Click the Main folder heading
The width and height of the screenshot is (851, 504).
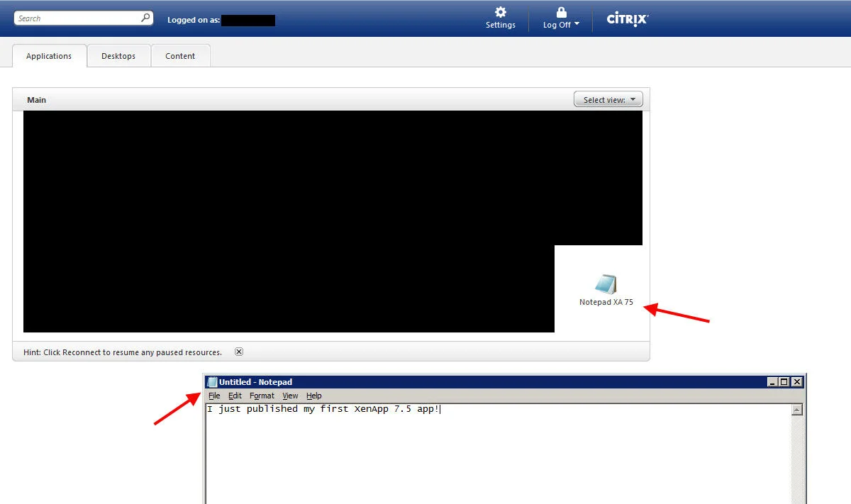pyautogui.click(x=37, y=100)
